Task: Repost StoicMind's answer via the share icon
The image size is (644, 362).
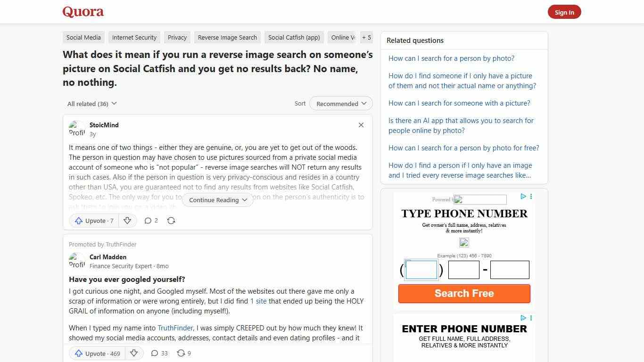Action: coord(171,221)
